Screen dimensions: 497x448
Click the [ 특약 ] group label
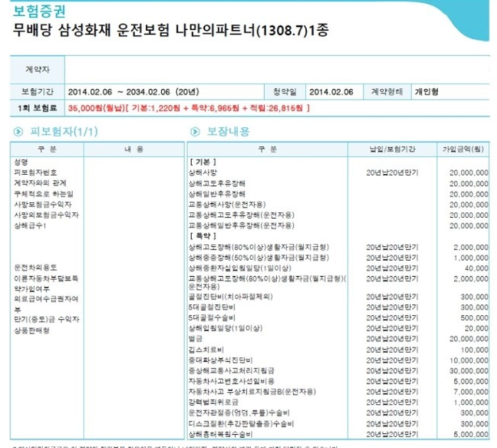tap(203, 236)
